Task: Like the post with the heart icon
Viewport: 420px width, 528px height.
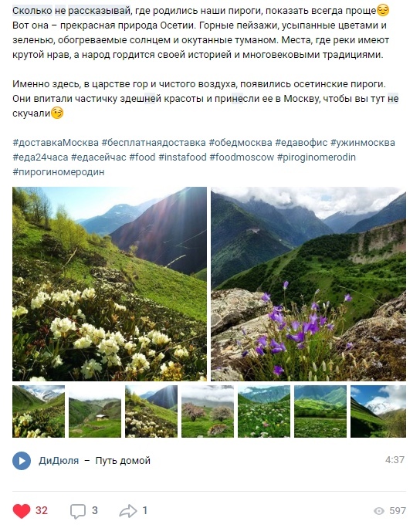Action: pos(22,511)
